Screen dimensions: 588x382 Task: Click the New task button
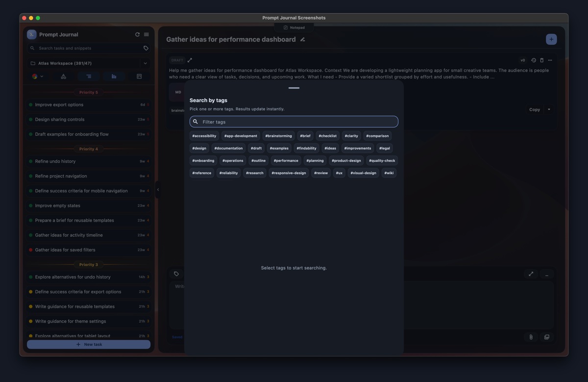(x=89, y=344)
